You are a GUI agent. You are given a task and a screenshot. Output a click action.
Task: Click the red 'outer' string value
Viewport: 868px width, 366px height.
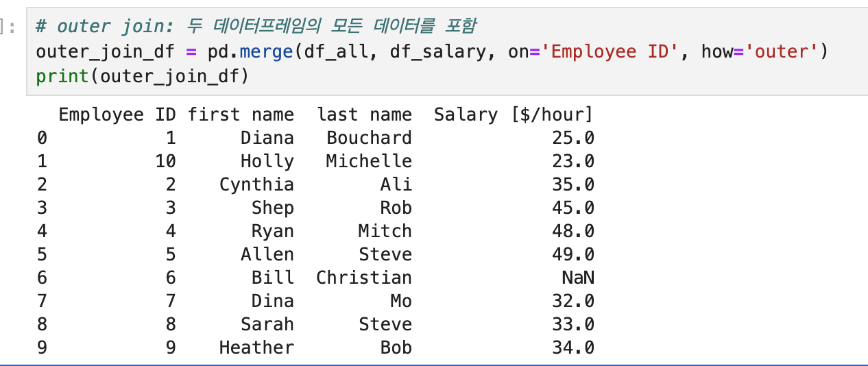pos(783,51)
